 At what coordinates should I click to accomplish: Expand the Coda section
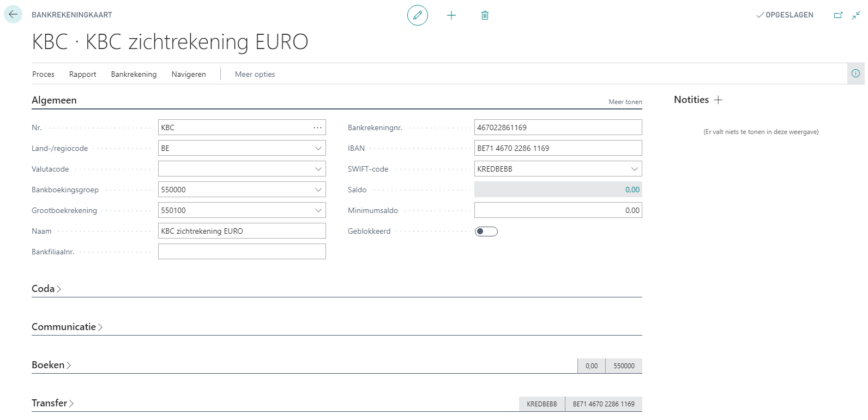(46, 289)
